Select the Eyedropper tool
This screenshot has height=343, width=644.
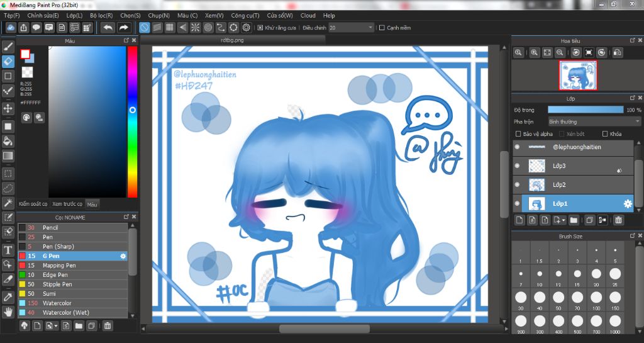[8, 297]
